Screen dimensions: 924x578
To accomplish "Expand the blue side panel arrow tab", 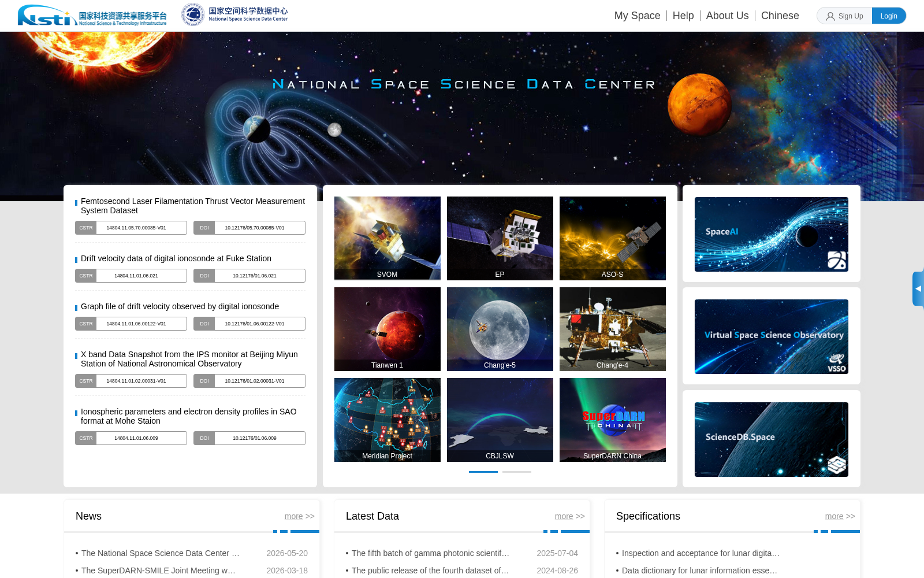I will pos(918,288).
